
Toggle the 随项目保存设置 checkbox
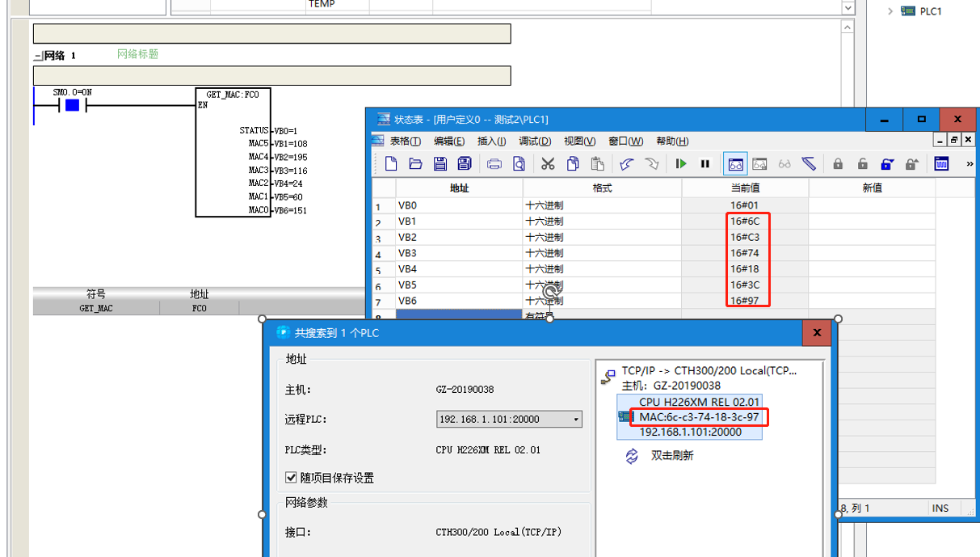pos(292,478)
